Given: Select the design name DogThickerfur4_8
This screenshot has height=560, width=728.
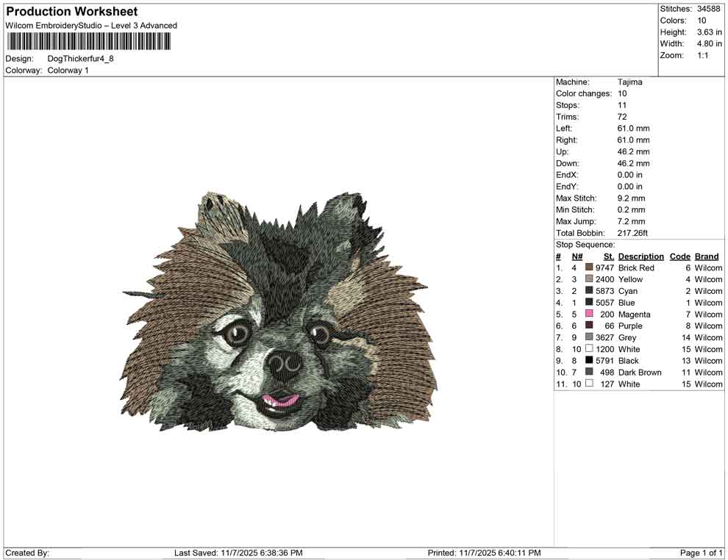Looking at the screenshot, I should 81,59.
